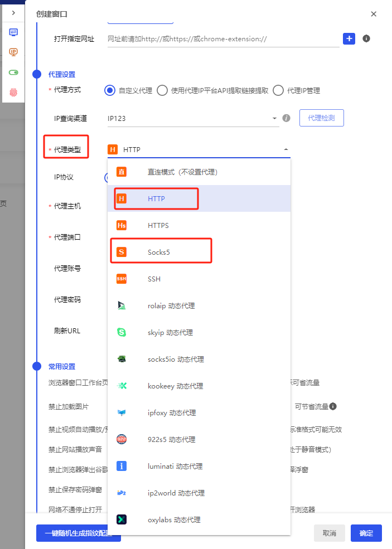
Task: Choose the Socks5 proxy type option
Action: point(199,252)
